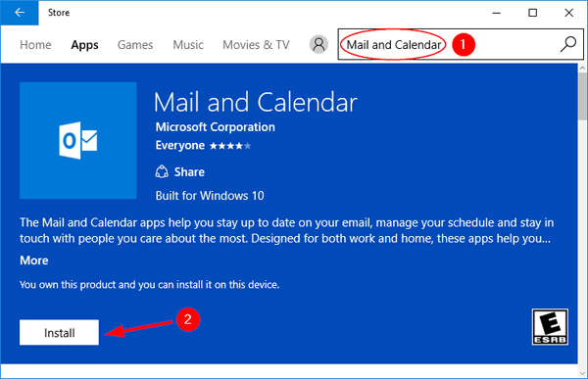
Task: Click the scrollbar up arrow
Action: click(x=582, y=68)
